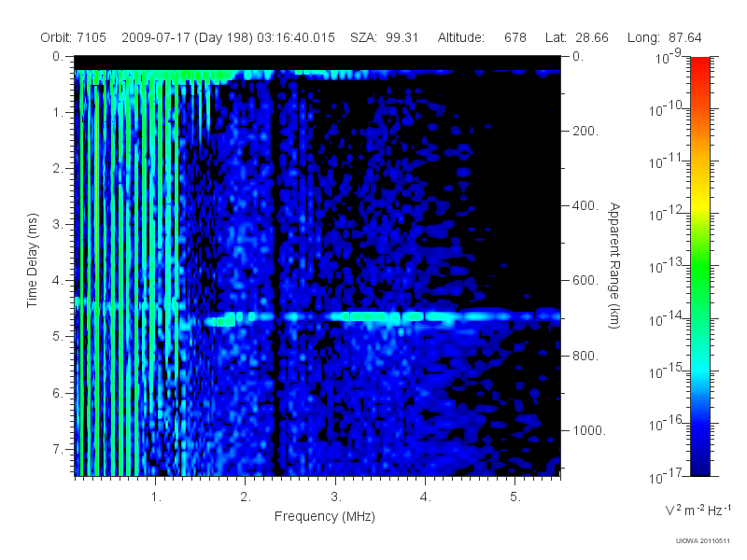This screenshot has width=747, height=560.
Task: Click the 4. tick label on time delay axis
Action: pyautogui.click(x=58, y=281)
